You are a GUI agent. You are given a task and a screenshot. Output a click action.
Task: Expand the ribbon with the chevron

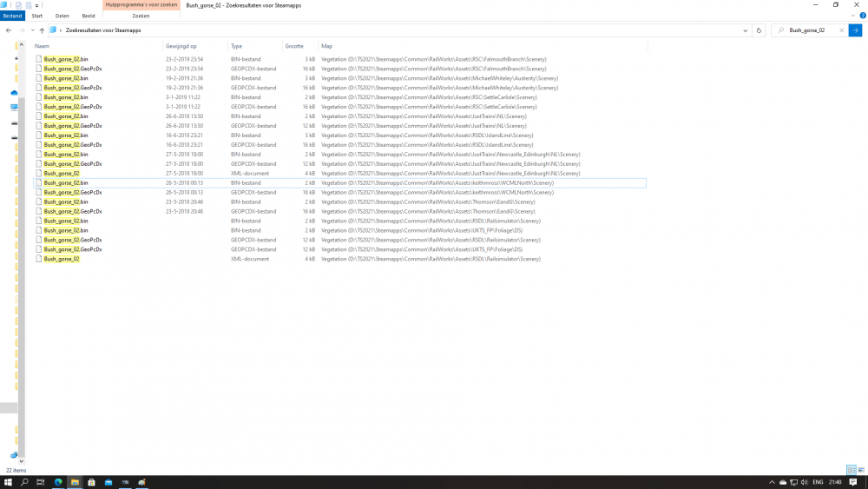[853, 16]
